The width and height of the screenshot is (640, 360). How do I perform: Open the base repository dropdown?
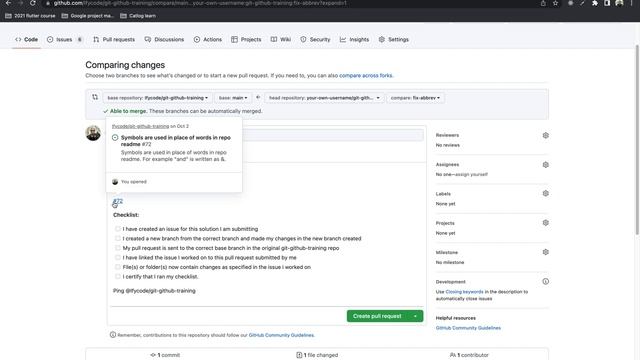click(158, 98)
